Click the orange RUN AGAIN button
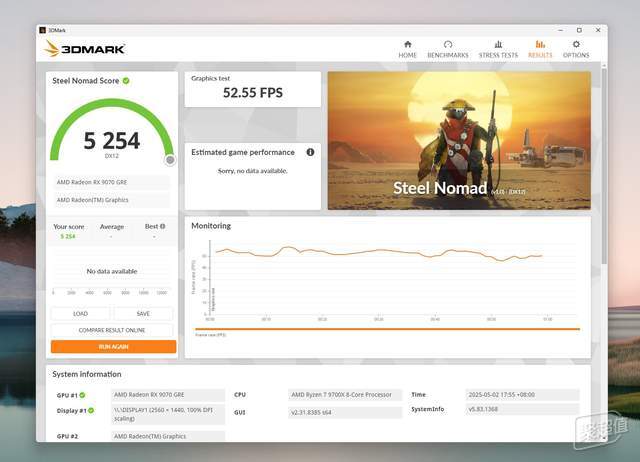Viewport: 640px width, 462px height. pyautogui.click(x=113, y=346)
